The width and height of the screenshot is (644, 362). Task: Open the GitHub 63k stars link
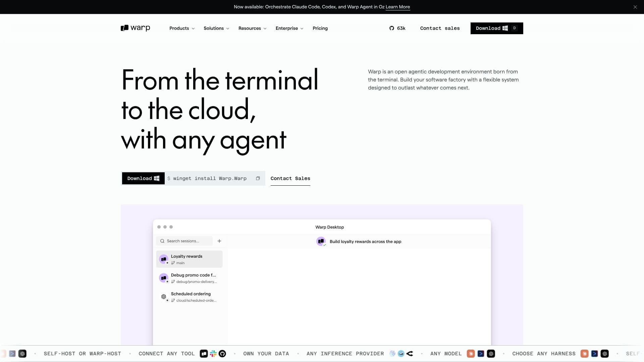pyautogui.click(x=397, y=28)
